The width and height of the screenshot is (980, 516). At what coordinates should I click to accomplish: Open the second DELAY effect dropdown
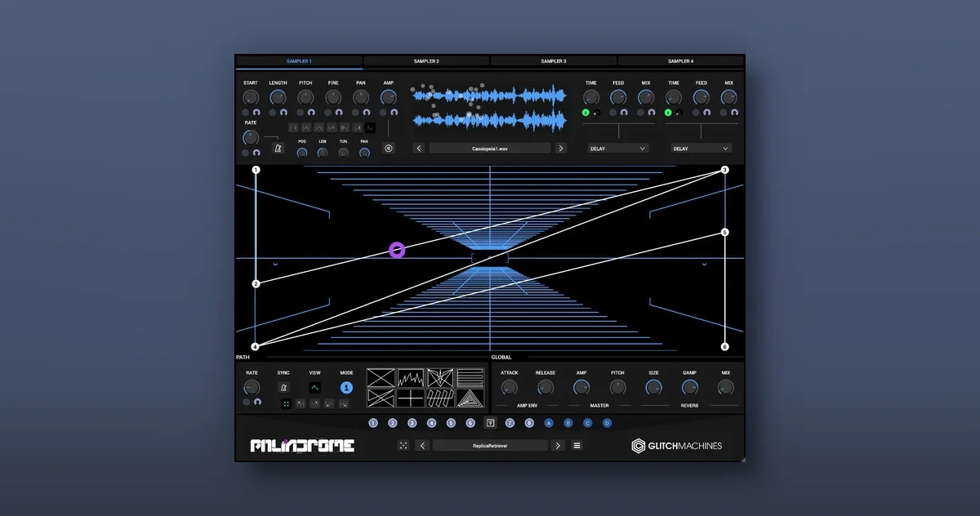pyautogui.click(x=702, y=149)
